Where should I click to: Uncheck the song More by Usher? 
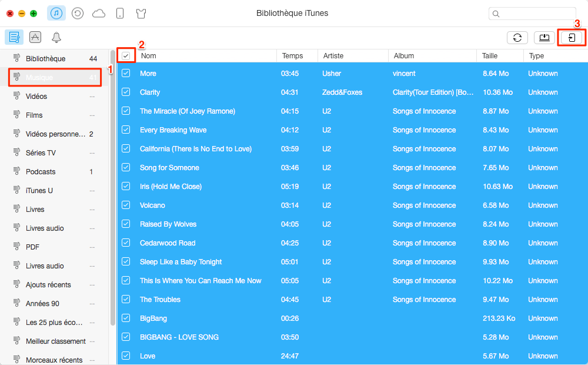tap(126, 73)
